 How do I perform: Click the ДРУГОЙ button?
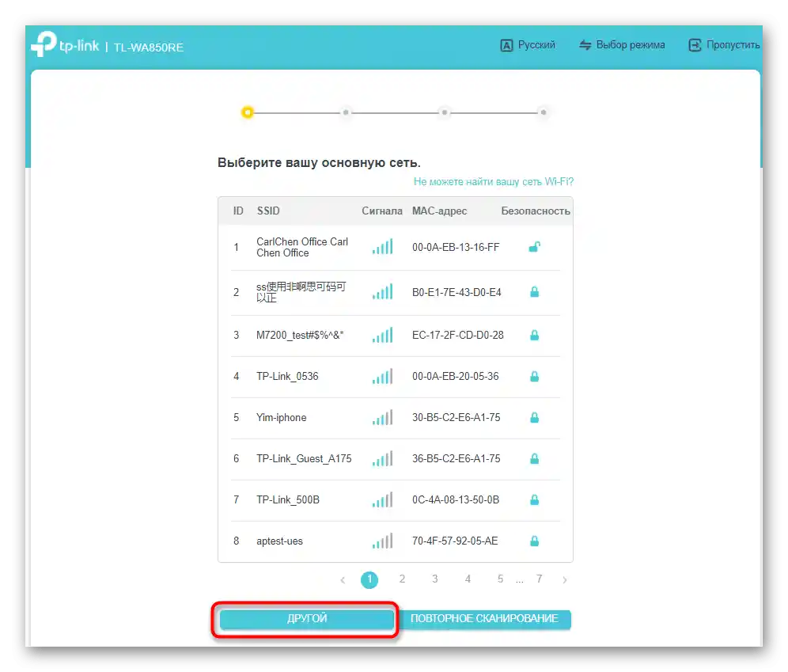tap(306, 619)
